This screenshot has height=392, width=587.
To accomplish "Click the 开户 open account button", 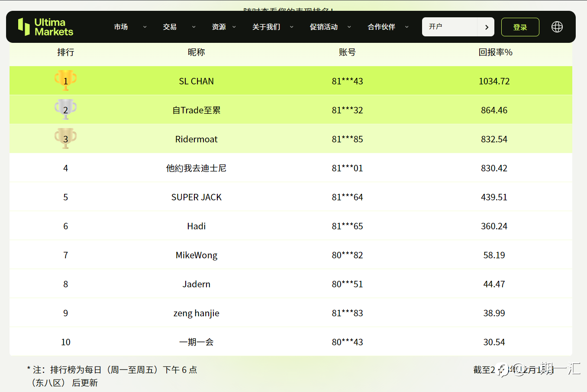I will click(449, 27).
